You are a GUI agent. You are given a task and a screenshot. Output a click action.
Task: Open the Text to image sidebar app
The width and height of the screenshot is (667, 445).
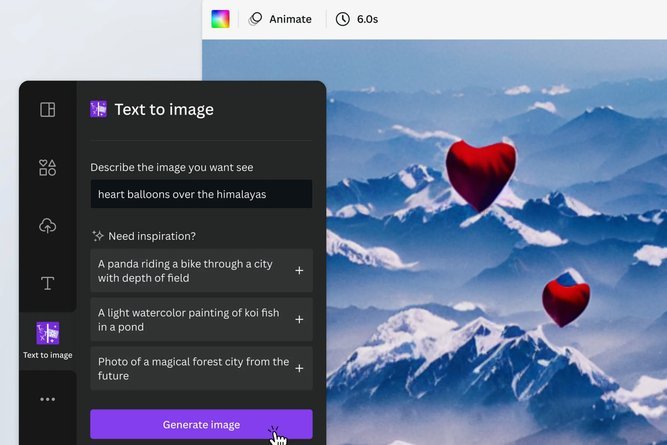click(48, 340)
